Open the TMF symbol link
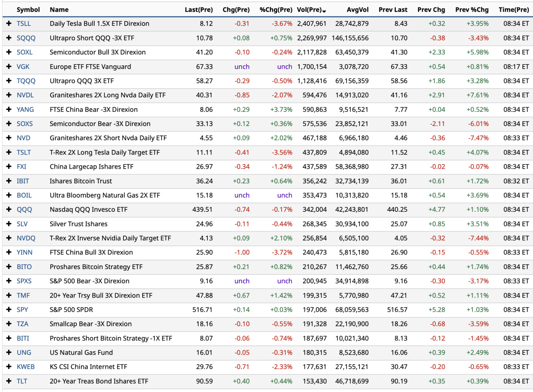The width and height of the screenshot is (533, 392). (x=23, y=295)
